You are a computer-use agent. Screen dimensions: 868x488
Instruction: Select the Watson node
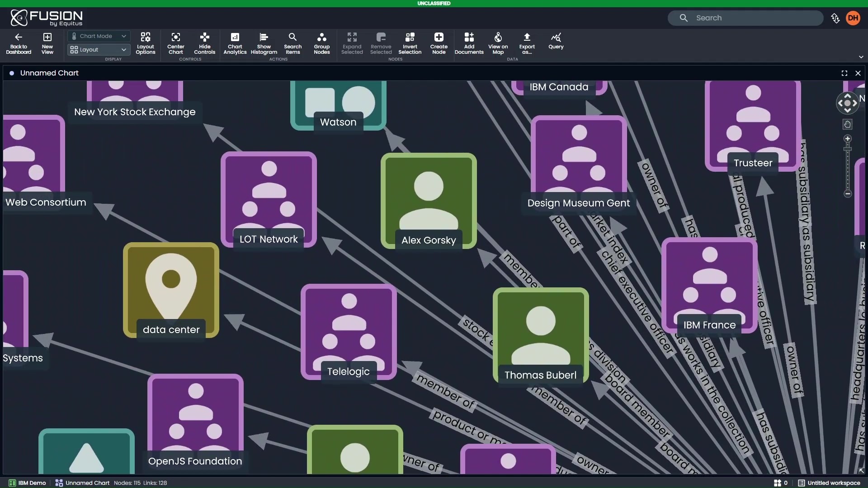(x=338, y=106)
